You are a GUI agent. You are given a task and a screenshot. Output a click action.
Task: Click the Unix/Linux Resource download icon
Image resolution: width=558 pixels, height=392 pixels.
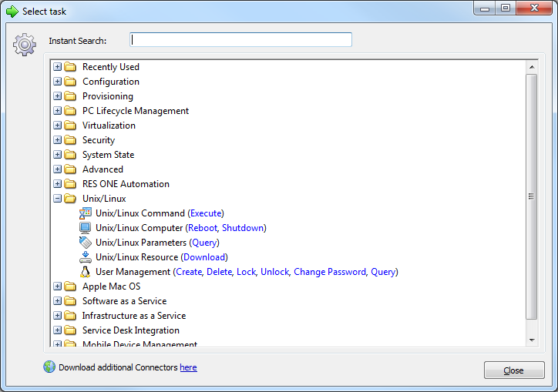[x=86, y=257]
